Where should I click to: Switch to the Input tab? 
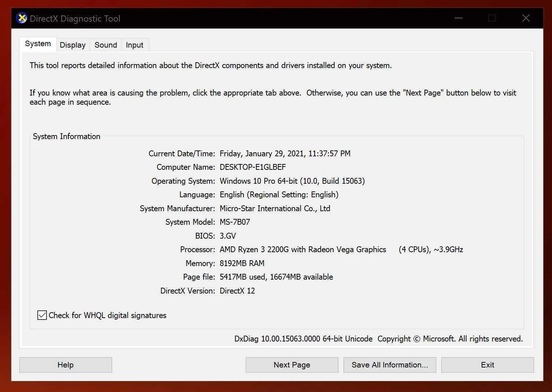click(134, 45)
